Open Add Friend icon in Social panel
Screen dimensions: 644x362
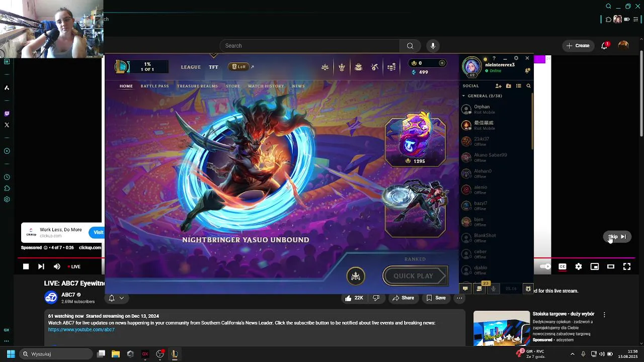[498, 86]
